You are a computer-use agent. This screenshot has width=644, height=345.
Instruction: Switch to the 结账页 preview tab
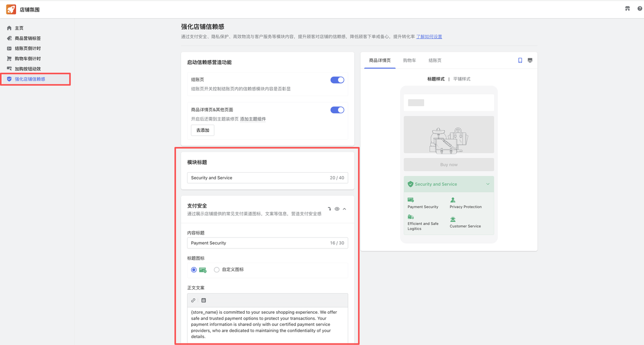[434, 60]
